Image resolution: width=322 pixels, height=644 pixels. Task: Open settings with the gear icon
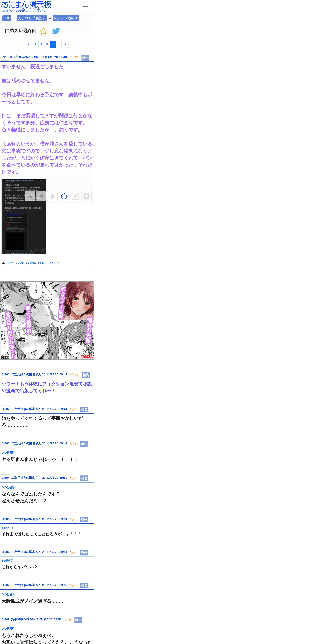click(x=87, y=196)
